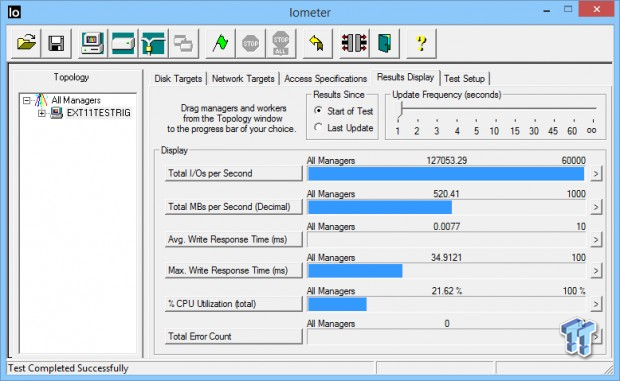This screenshot has height=381, width=620.
Task: Maximize the Iometer window
Action: (x=568, y=9)
